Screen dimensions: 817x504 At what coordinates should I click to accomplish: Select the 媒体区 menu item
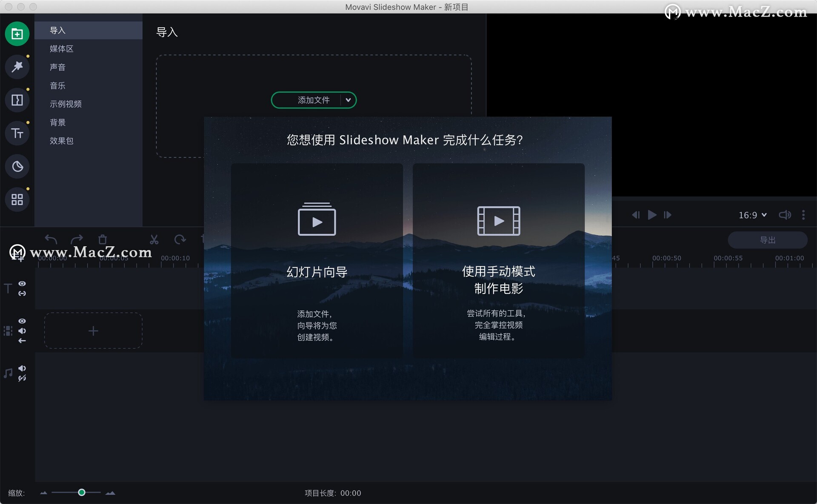pos(89,48)
